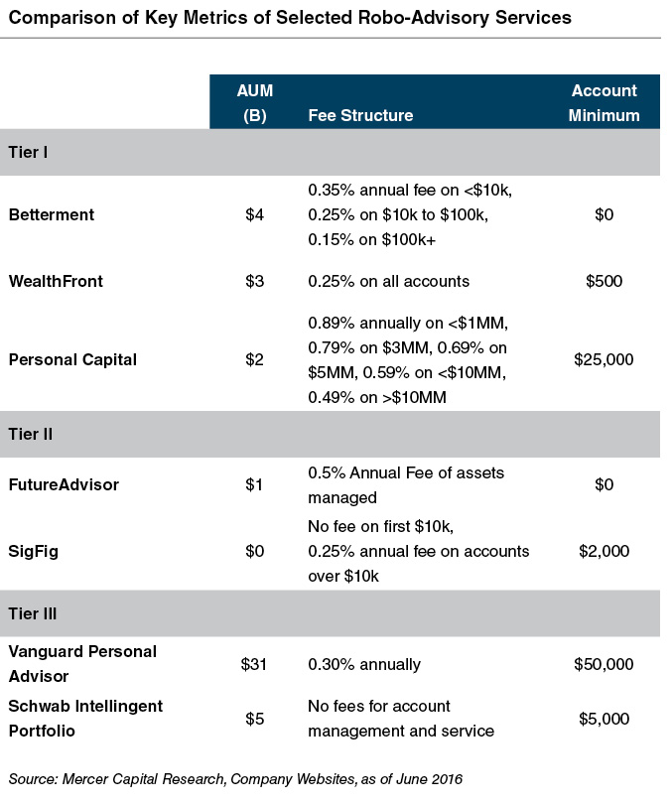Select the Betterment row label
672x805 pixels.
(50, 213)
